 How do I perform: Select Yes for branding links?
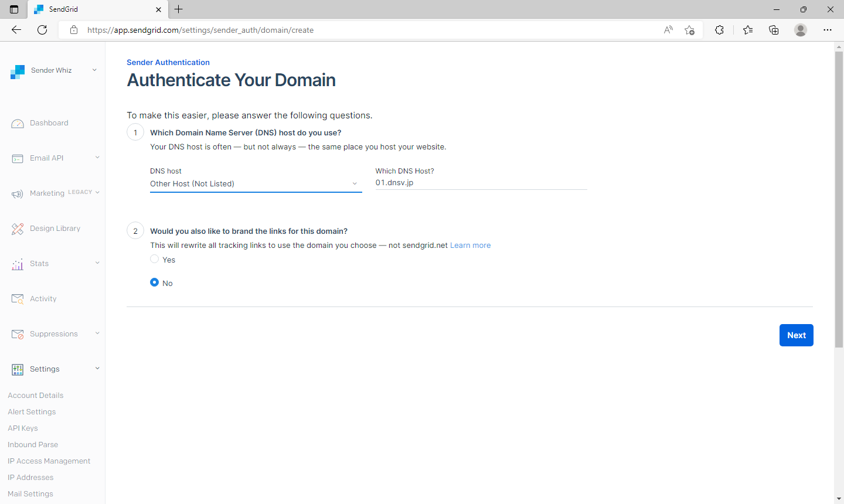(155, 259)
